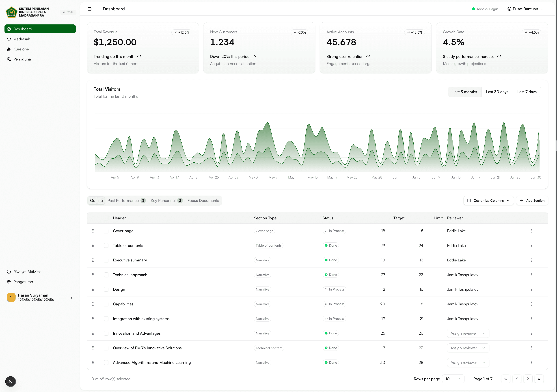Click the three-dot options beside Hasan Suryaman
The image size is (557, 392).
click(71, 297)
